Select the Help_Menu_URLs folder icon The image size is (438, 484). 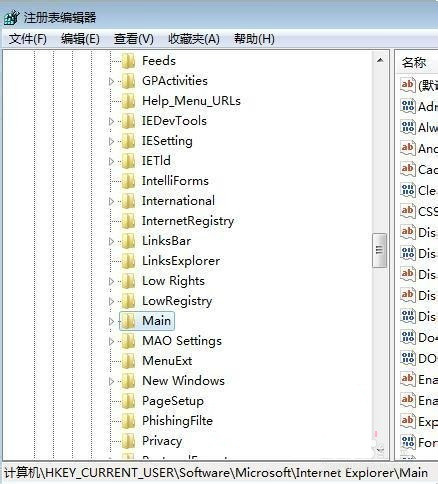(128, 101)
